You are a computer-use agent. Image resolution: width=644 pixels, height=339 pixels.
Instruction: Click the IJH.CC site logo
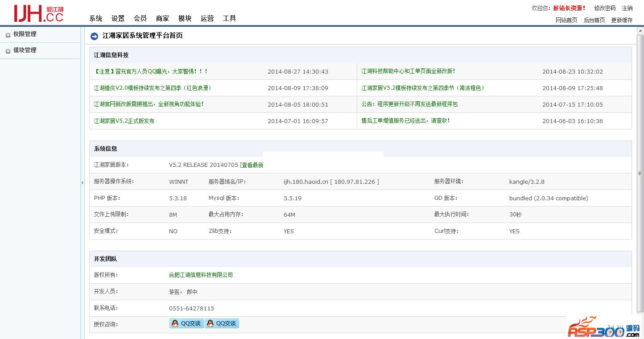click(39, 13)
